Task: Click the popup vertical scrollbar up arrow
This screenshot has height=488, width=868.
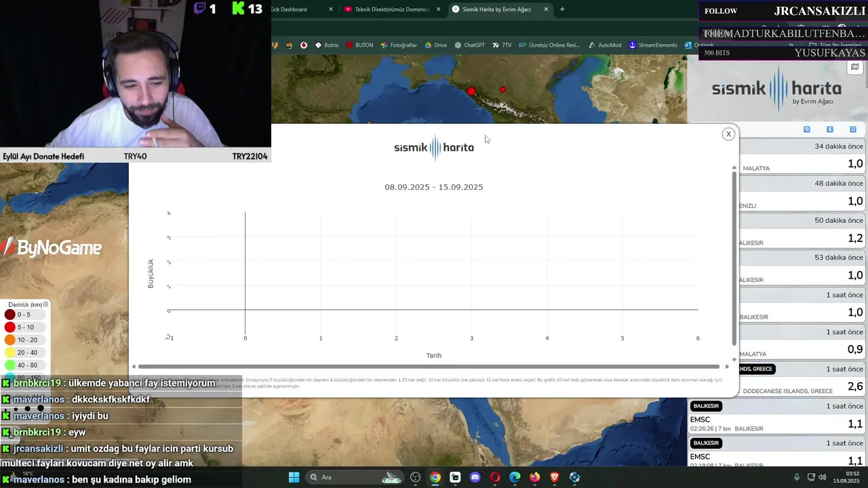Action: pos(734,167)
